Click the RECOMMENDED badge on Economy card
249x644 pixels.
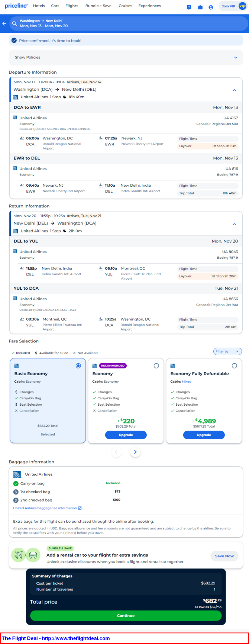(x=113, y=366)
